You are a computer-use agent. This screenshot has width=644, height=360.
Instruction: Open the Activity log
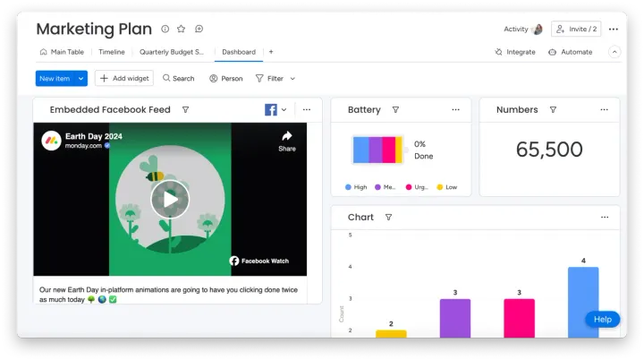coord(516,29)
